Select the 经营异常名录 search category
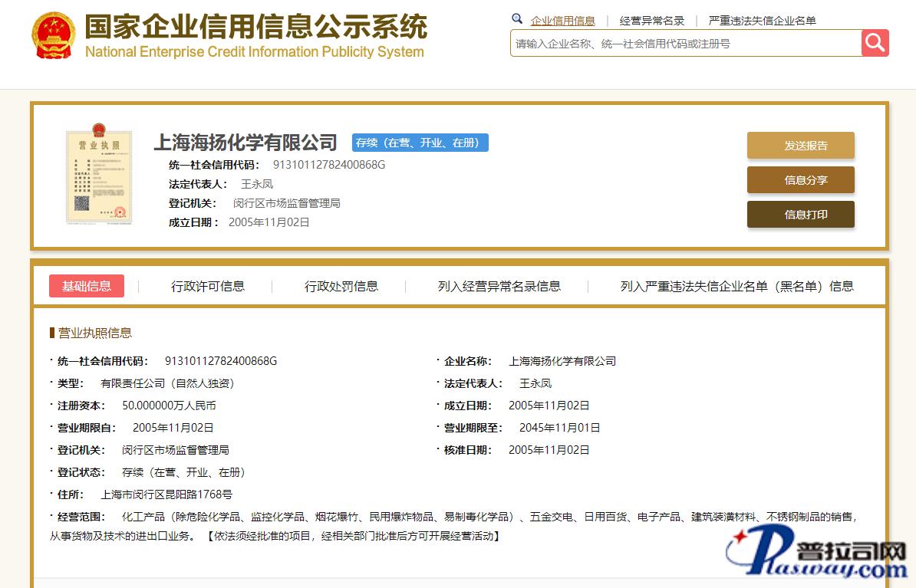This screenshot has width=916, height=588. pyautogui.click(x=651, y=21)
